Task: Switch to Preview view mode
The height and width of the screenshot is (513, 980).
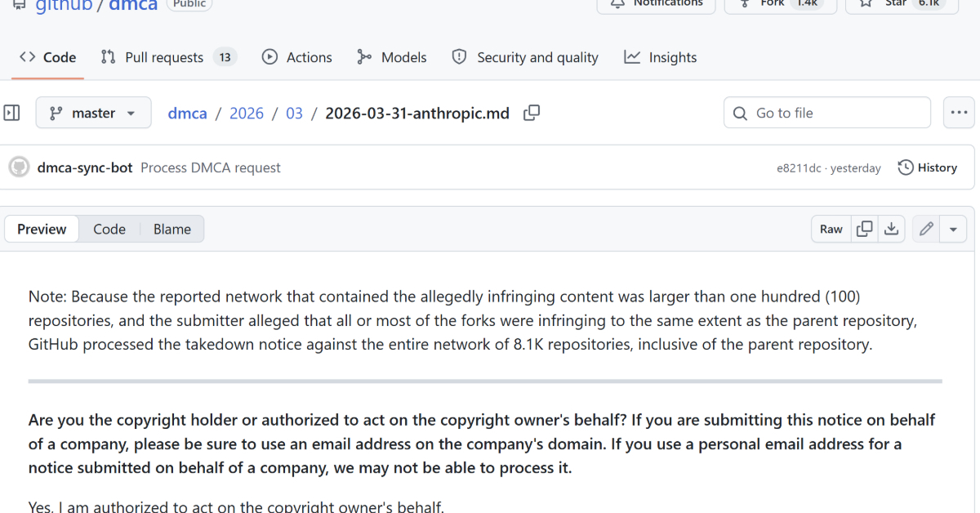Action: pos(42,230)
